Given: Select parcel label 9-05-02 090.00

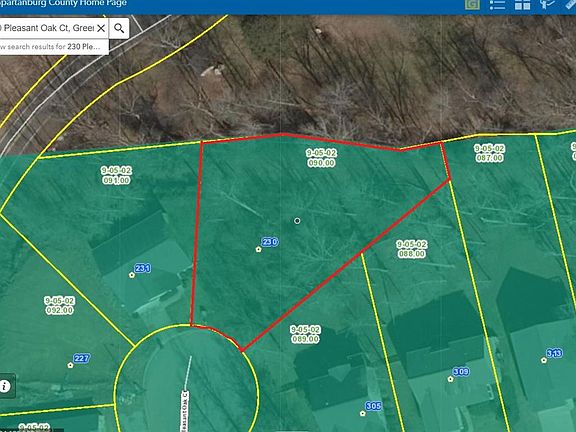Looking at the screenshot, I should [321, 158].
